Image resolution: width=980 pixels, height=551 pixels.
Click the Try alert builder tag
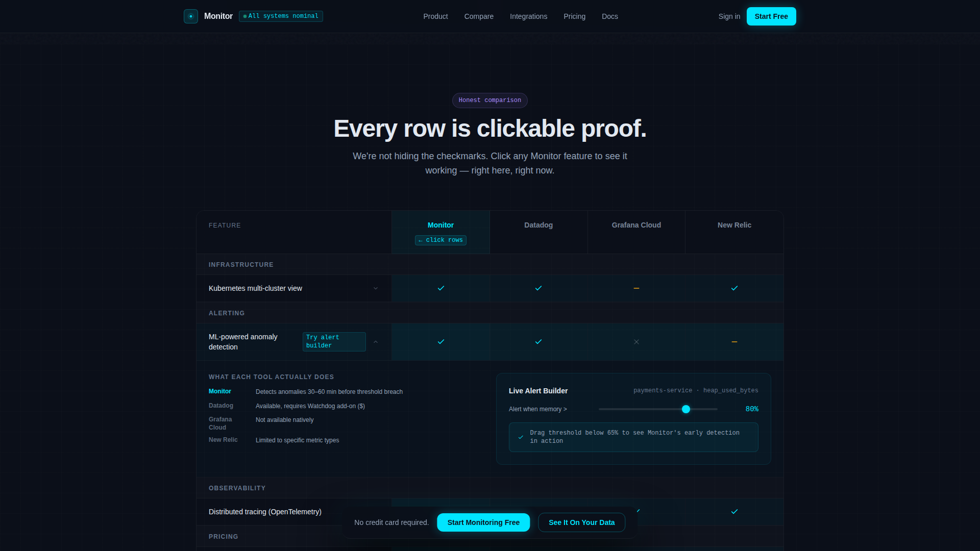pyautogui.click(x=334, y=342)
